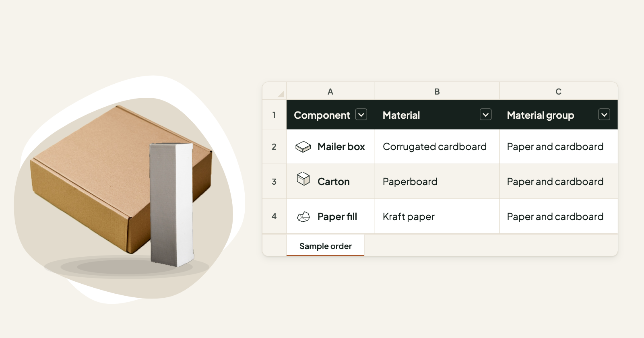Select column A header
Screen dimensions: 644x338
330,91
